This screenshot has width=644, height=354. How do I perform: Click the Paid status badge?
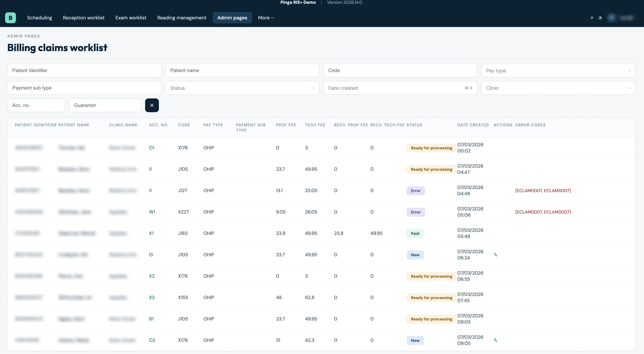415,233
